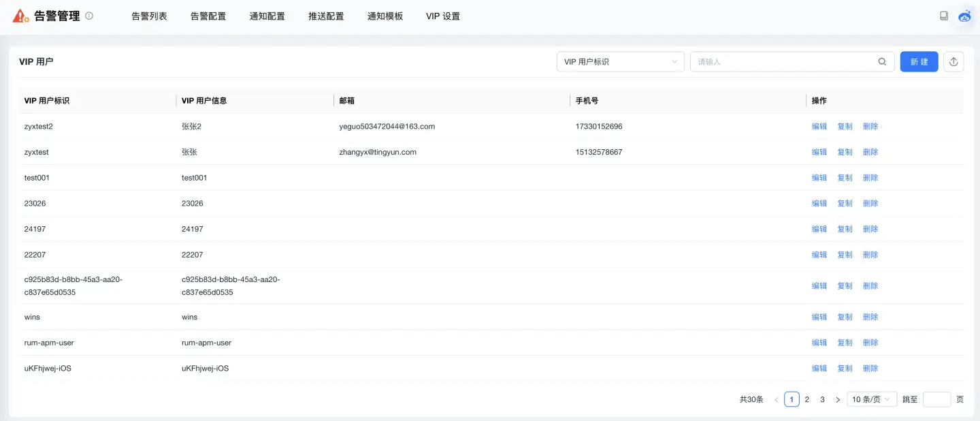The width and height of the screenshot is (980, 421).
Task: Switch to the 告警列表 menu
Action: (x=149, y=16)
